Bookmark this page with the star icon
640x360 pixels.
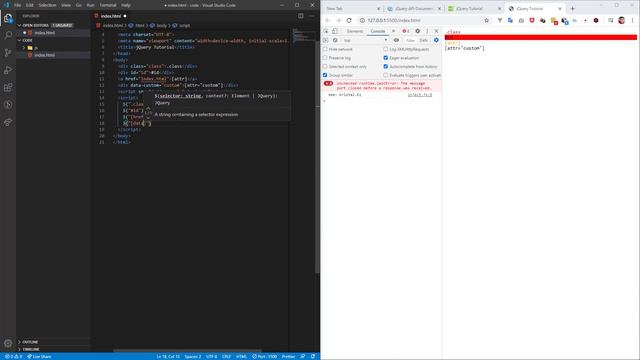(x=487, y=20)
